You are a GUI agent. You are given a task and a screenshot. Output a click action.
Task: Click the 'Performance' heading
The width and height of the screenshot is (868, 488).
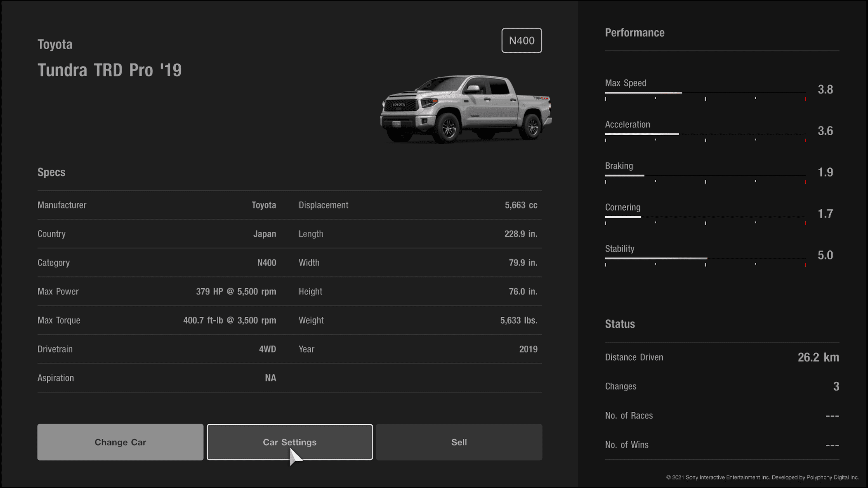coord(634,33)
